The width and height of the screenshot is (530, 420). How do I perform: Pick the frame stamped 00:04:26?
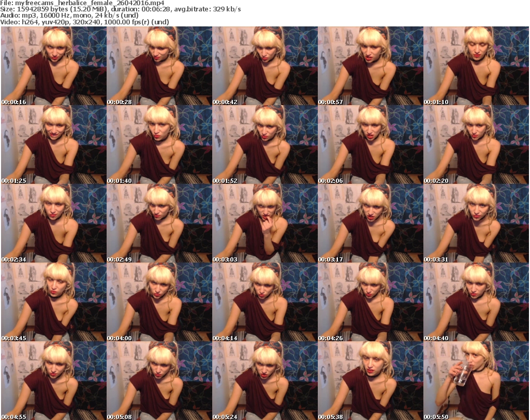pyautogui.click(x=371, y=302)
